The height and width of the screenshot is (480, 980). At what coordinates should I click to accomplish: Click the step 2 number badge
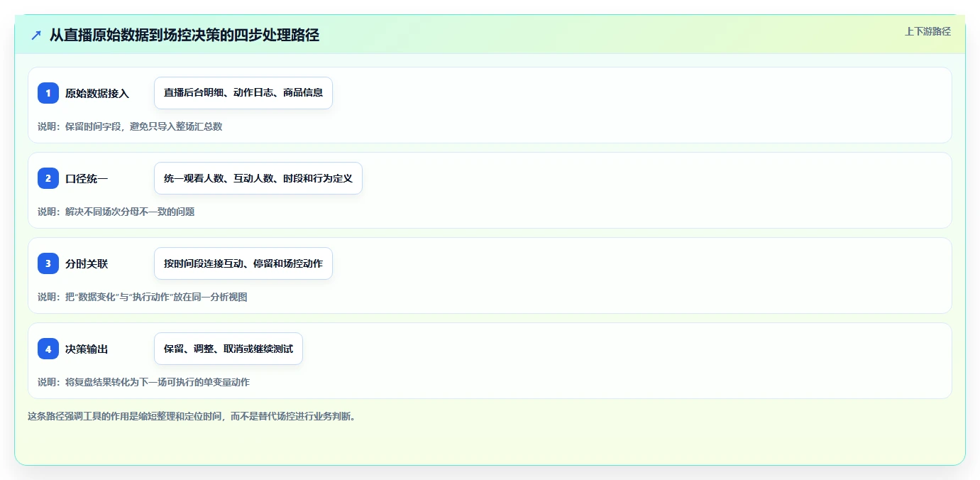[x=48, y=178]
